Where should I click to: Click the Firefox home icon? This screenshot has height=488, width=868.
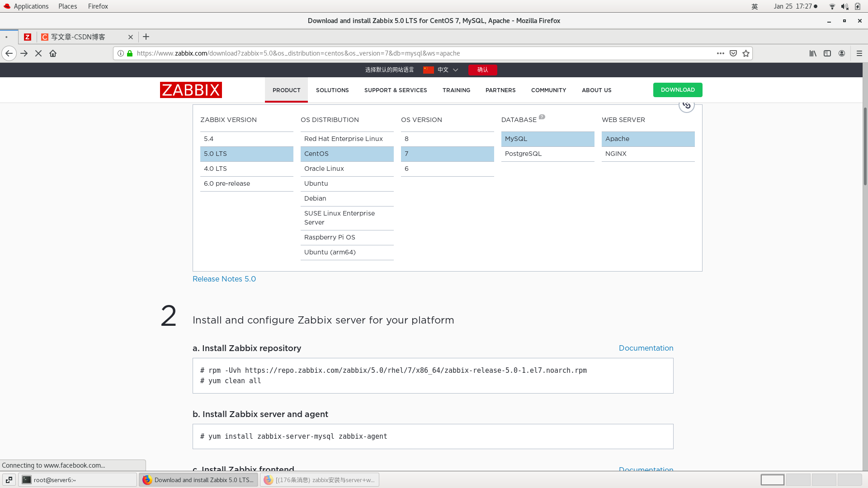[x=53, y=53]
